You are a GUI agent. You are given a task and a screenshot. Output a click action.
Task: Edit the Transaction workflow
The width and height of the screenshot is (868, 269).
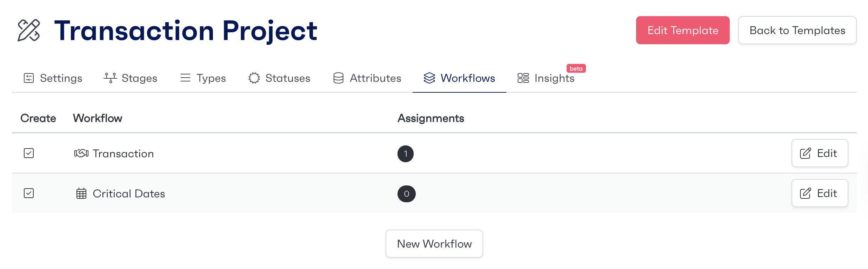tap(820, 153)
